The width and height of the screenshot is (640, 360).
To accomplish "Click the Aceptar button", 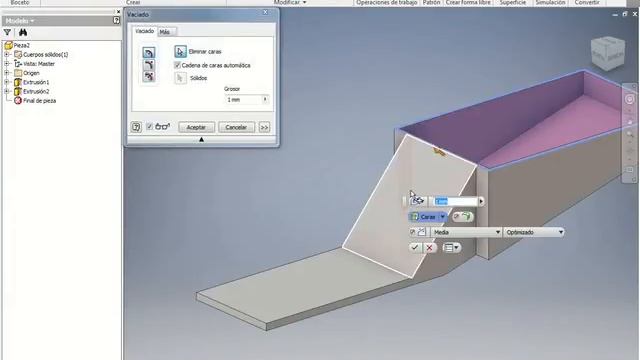I will (x=196, y=127).
